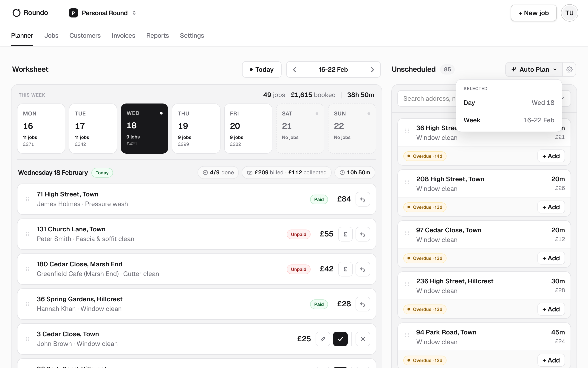Image resolution: width=588 pixels, height=368 pixels.
Task: Grab drag handle of 94 Park Road card
Action: tap(407, 335)
